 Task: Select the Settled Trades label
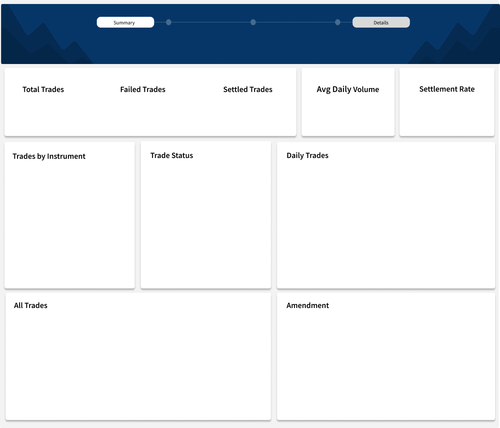248,89
